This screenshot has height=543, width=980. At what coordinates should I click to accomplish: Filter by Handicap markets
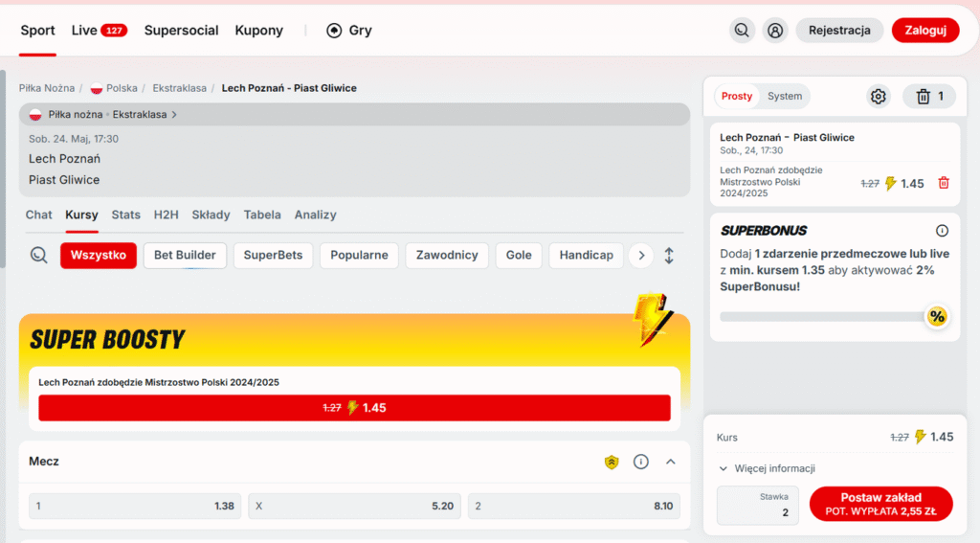(587, 256)
